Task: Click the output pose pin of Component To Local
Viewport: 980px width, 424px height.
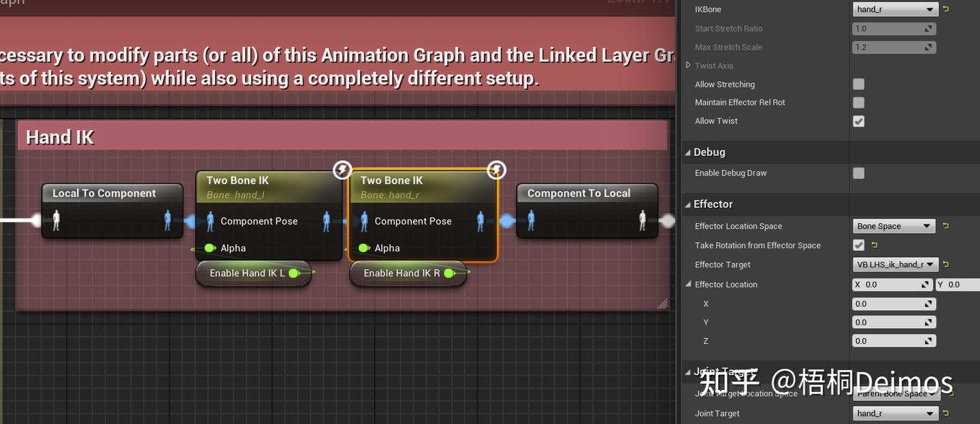Action: 642,221
